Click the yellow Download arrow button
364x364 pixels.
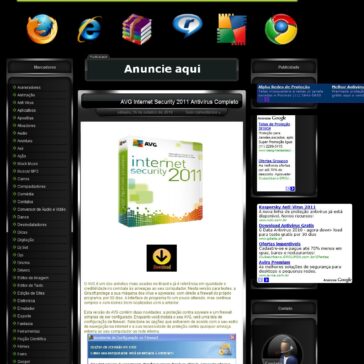[162, 258]
